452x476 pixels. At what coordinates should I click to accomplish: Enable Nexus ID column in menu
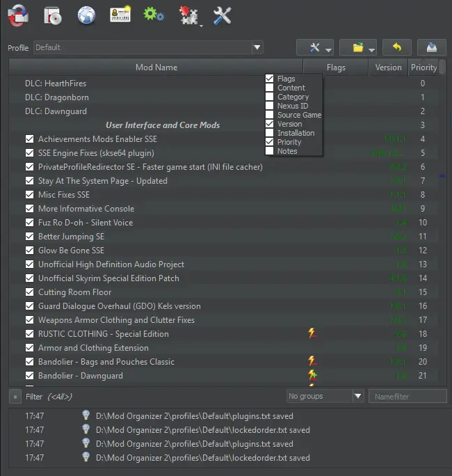pyautogui.click(x=269, y=106)
